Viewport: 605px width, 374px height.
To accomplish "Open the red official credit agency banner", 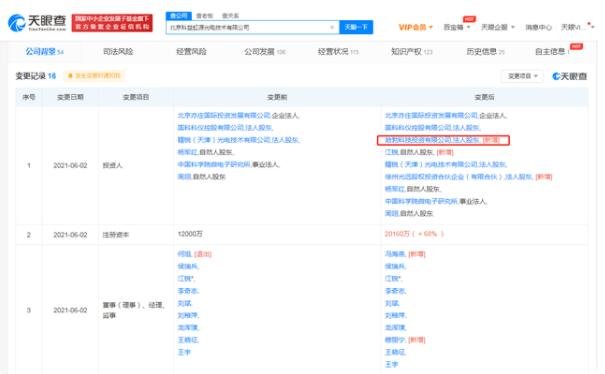I will [x=112, y=23].
